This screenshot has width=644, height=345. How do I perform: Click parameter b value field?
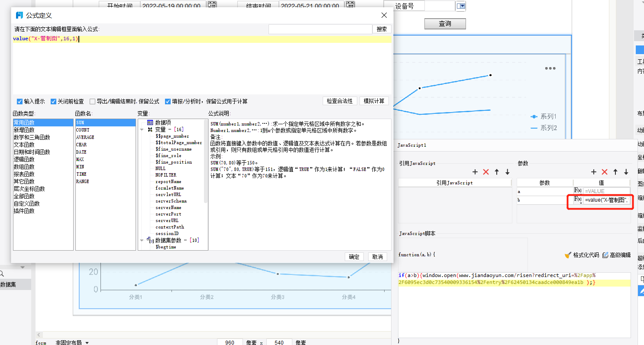[607, 200]
